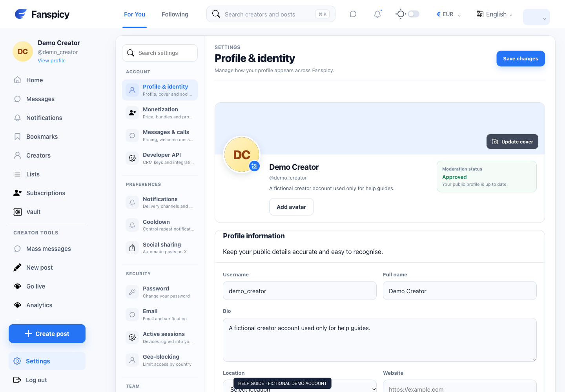
Task: Click the Fanspicy logo
Action: click(x=42, y=14)
